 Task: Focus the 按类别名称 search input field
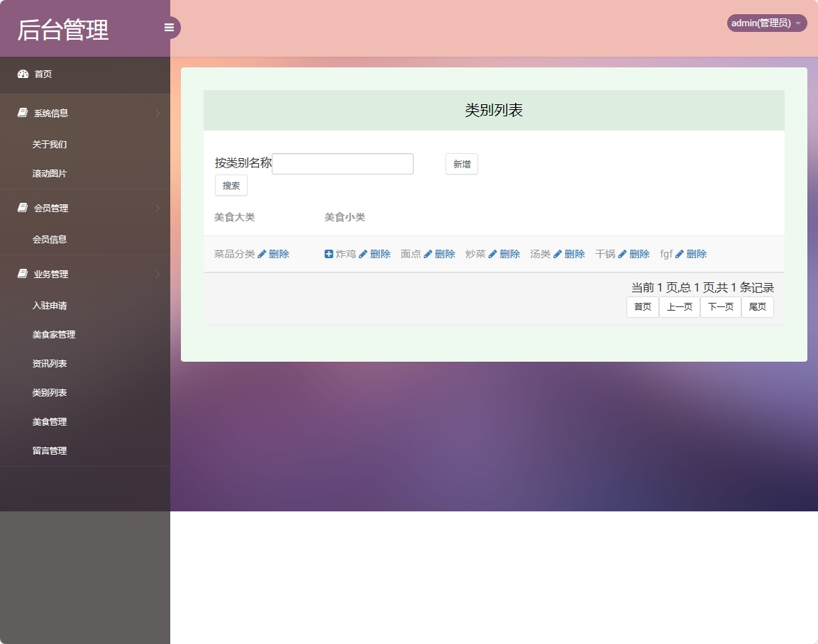343,164
